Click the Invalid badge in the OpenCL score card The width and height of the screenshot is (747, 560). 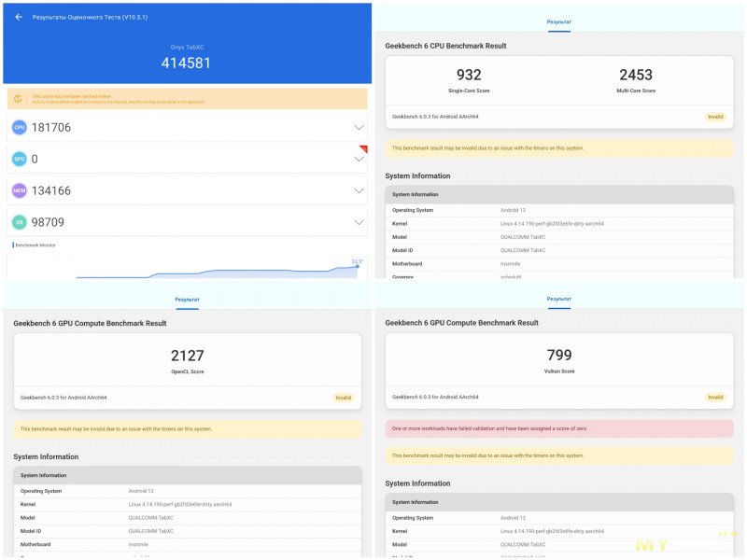(x=343, y=398)
